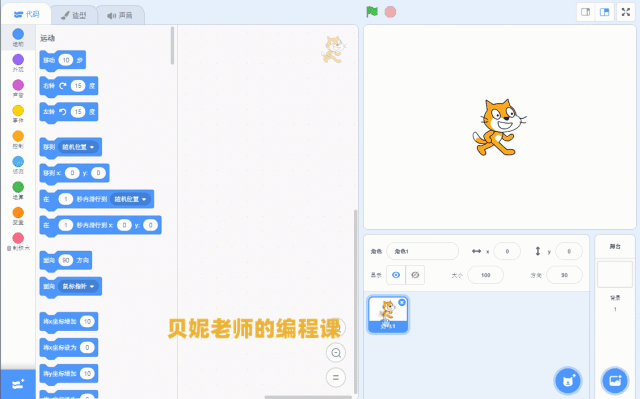Click the workspace vertical scrollbar
Viewport: 640px width, 399px height.
click(x=355, y=301)
